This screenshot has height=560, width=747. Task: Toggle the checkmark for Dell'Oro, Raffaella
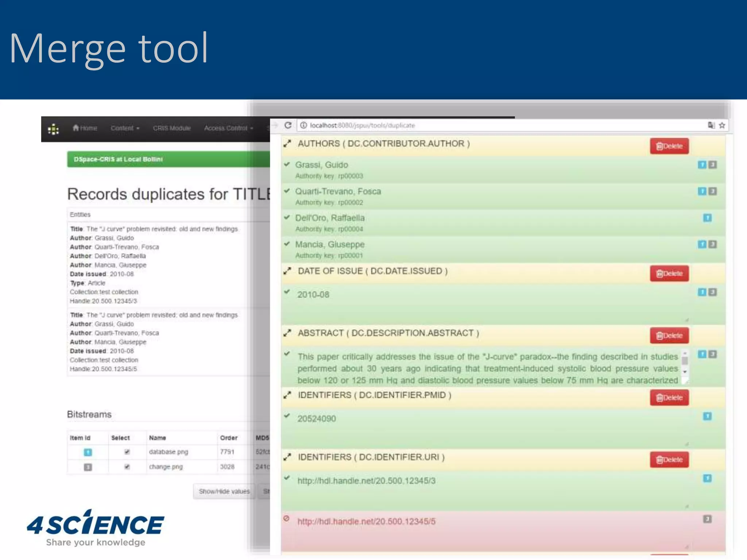tap(287, 217)
